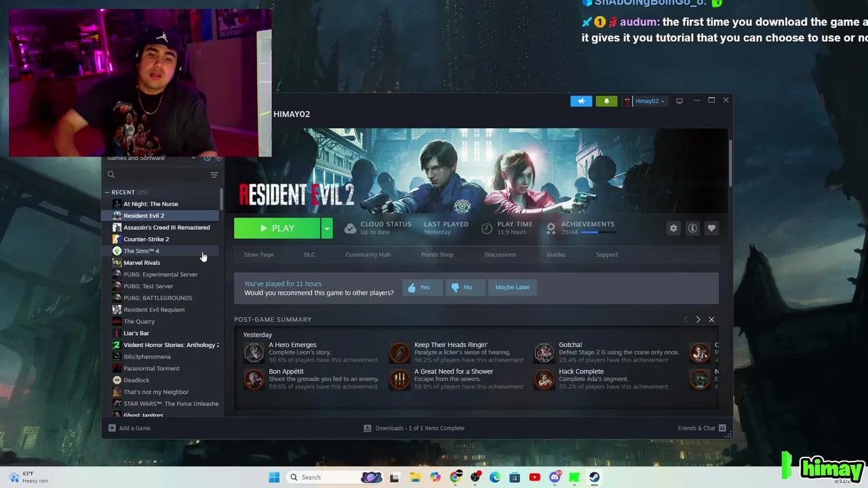Open Discord from the taskbar
This screenshot has height=488, width=868.
[x=555, y=477]
